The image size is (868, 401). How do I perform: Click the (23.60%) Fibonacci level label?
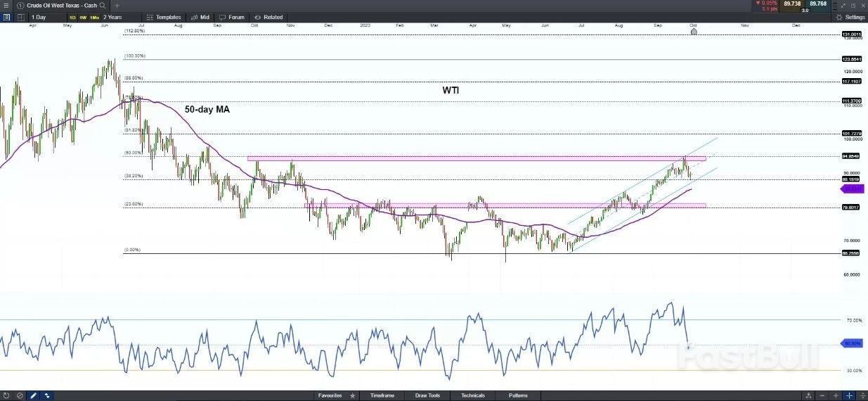[134, 204]
